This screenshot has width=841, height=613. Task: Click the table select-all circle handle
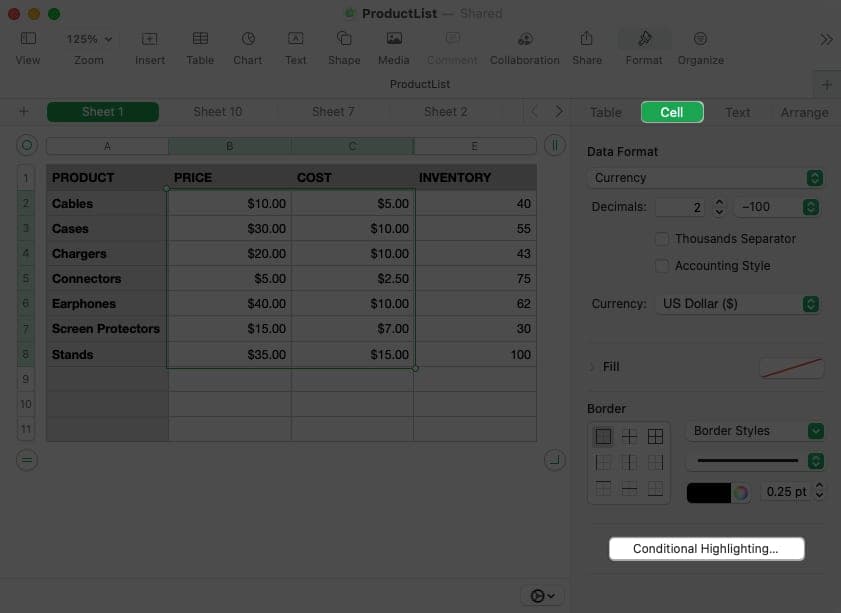[x=27, y=145]
